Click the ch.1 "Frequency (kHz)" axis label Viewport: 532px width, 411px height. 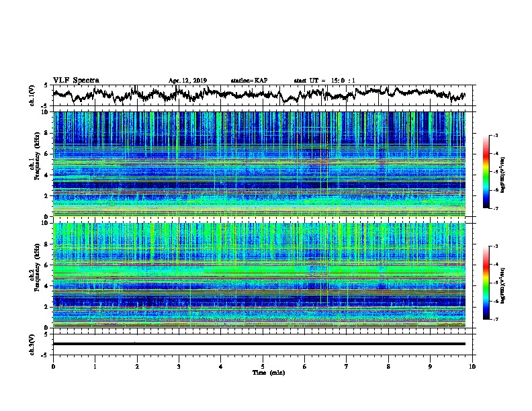(x=37, y=156)
